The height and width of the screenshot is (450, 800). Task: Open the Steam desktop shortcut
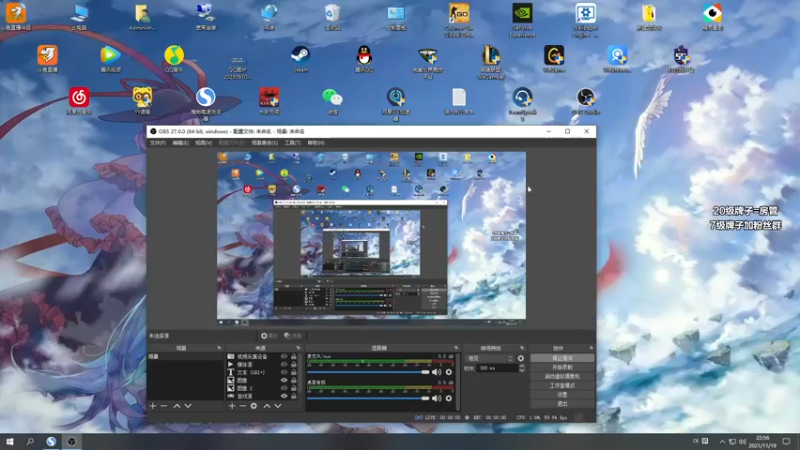(299, 55)
